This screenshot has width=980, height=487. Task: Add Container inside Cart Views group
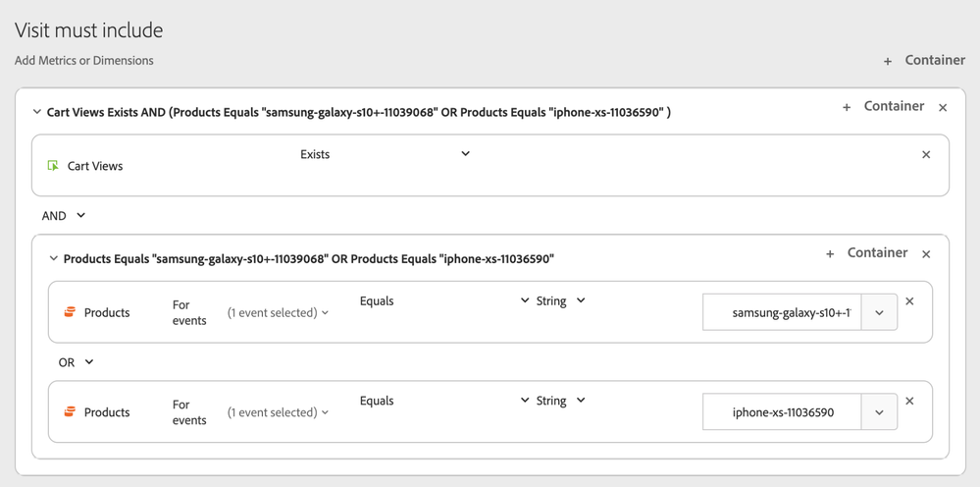click(x=883, y=106)
